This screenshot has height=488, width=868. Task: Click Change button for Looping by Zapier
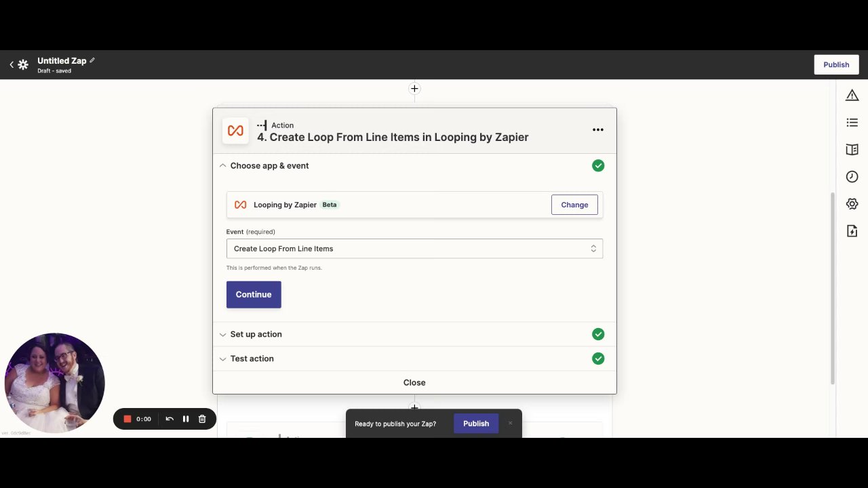574,205
